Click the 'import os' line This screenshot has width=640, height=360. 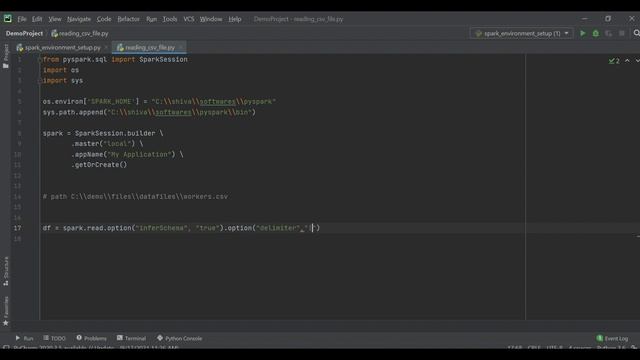coord(61,70)
